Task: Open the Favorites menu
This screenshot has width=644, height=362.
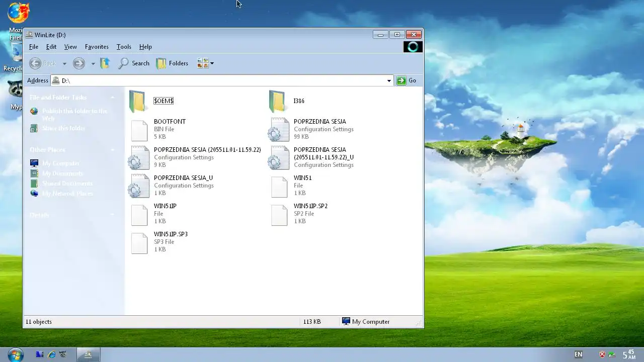Action: (97, 47)
